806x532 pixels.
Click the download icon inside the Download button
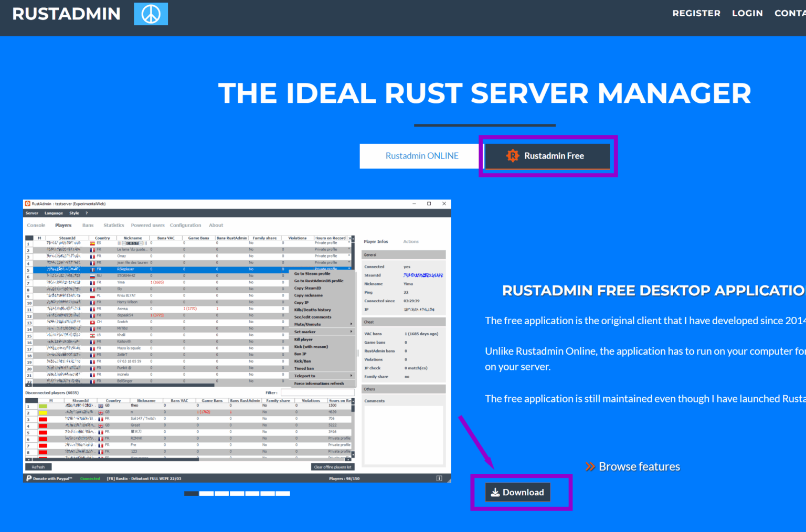495,492
